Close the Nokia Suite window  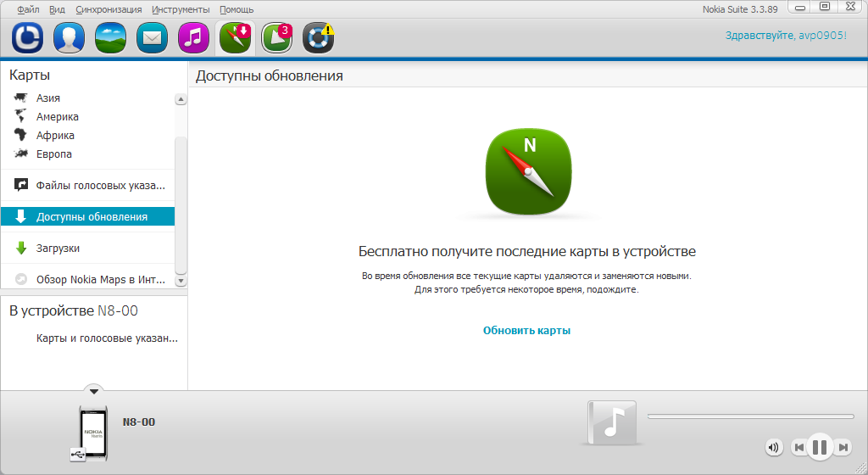[x=851, y=7]
